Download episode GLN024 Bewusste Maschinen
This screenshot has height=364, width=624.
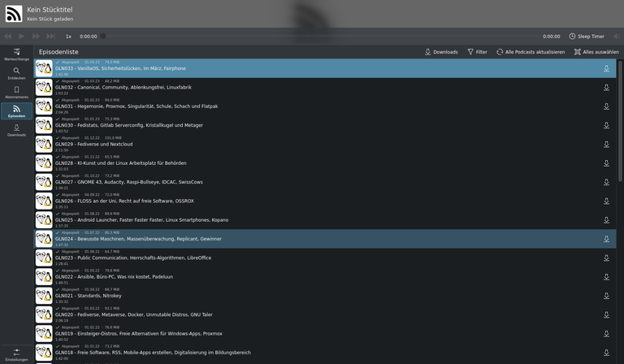pyautogui.click(x=606, y=239)
